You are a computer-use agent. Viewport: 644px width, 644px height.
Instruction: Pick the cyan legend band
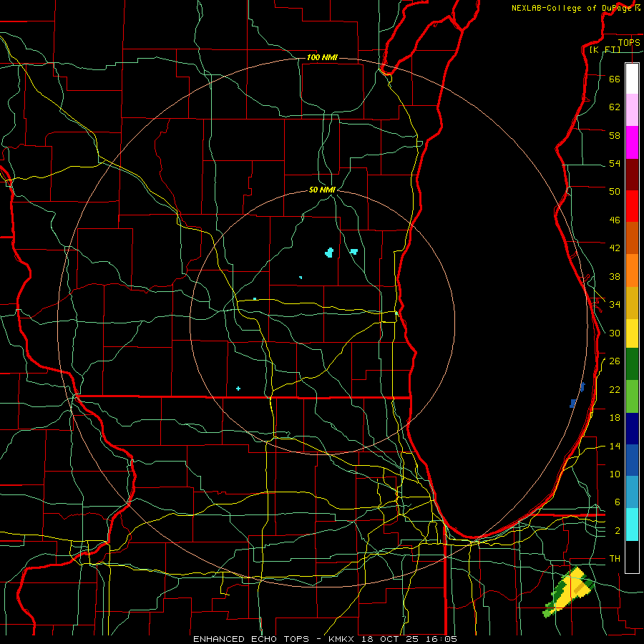click(x=632, y=525)
